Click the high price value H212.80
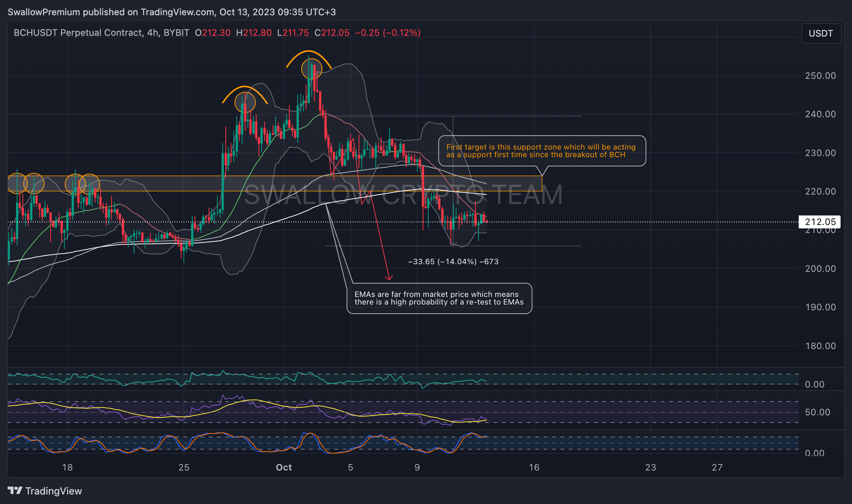 [254, 33]
